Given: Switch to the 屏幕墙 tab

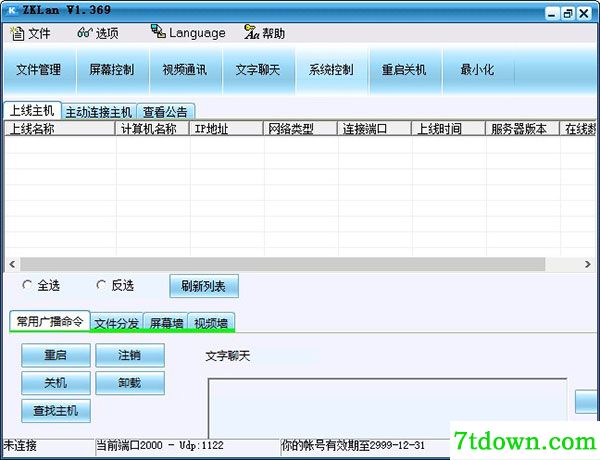Looking at the screenshot, I should (x=166, y=323).
